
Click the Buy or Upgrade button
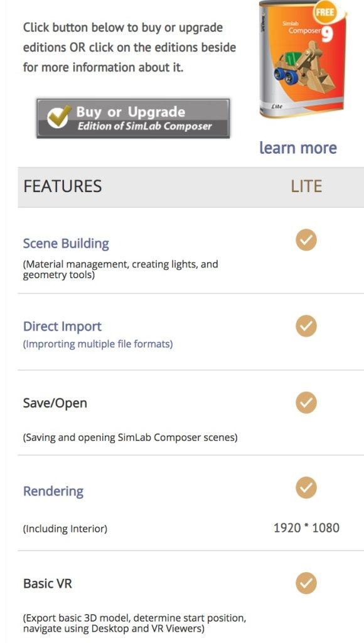(133, 118)
